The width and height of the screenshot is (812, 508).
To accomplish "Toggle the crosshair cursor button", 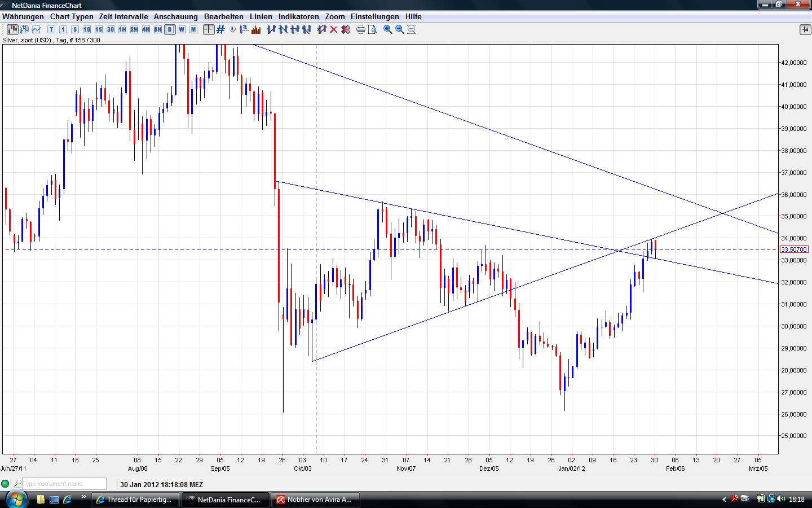I will pyautogui.click(x=209, y=29).
